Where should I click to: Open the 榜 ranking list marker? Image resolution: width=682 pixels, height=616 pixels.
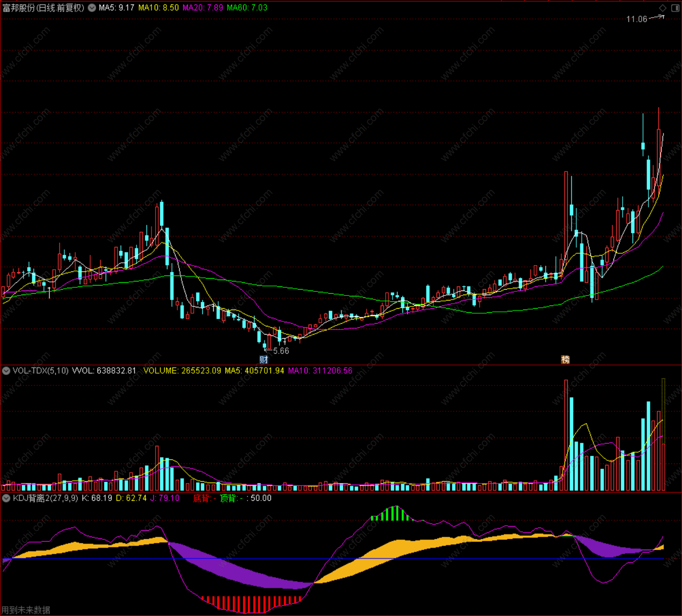click(x=565, y=360)
